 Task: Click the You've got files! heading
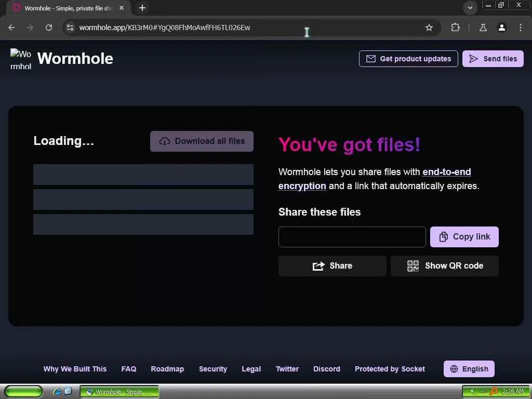tap(349, 144)
